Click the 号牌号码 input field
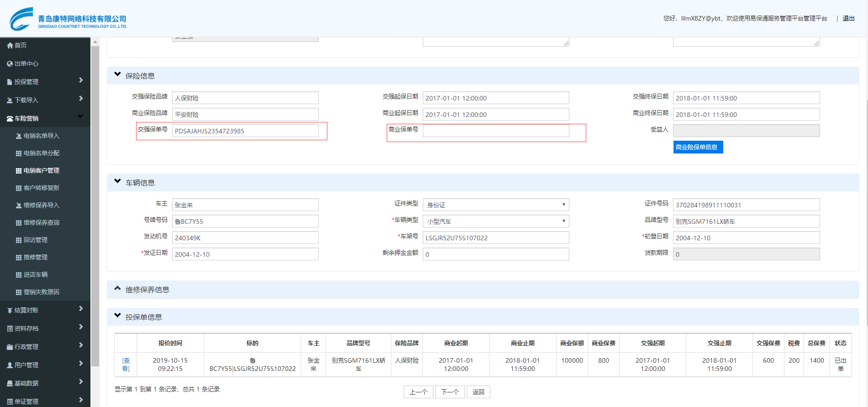This screenshot has height=407, width=868. 245,221
